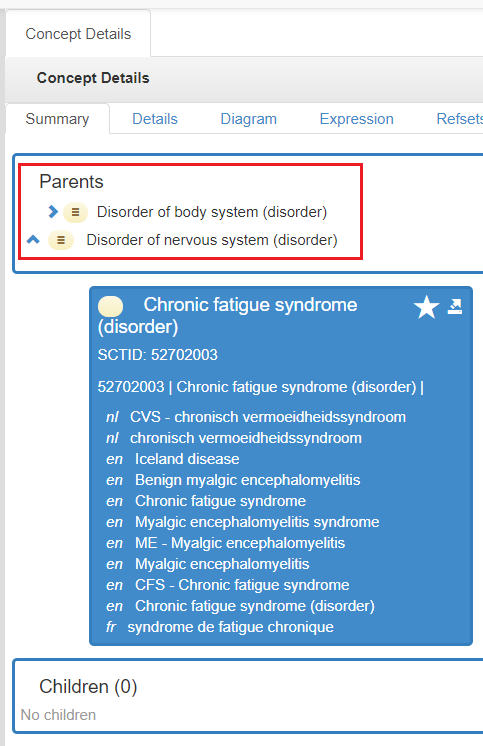
Task: Open the Expression tab
Action: (x=356, y=119)
